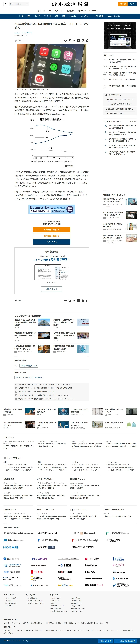Open the #企業向け専門サービス industry tag
The height and width of the screenshot is (644, 140).
coord(29,366)
